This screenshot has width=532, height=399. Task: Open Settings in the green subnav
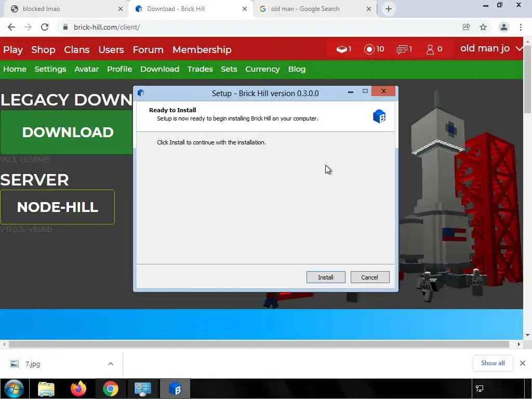[x=50, y=69]
